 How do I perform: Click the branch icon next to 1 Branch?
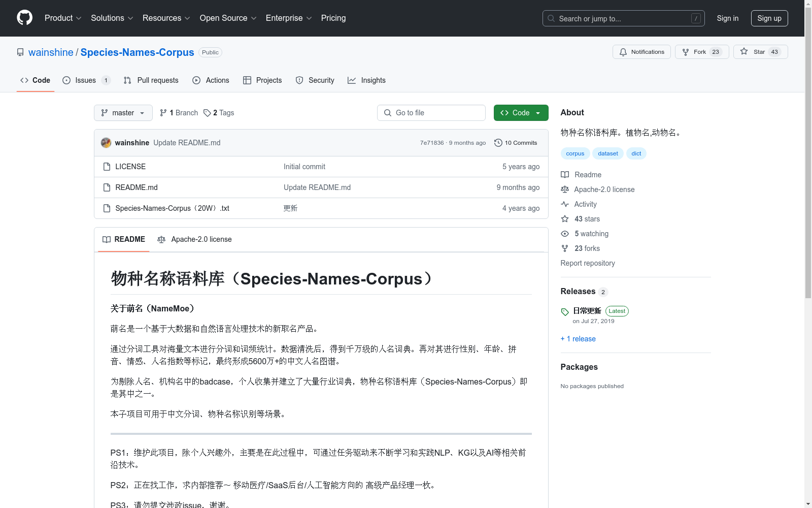[x=163, y=113]
